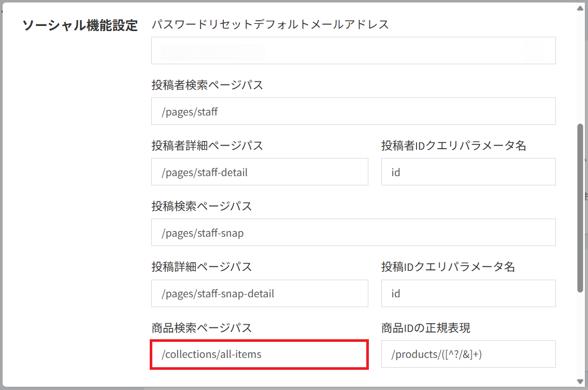Click the 投稿者検索ページパス label
The image size is (588, 390).
click(x=207, y=85)
